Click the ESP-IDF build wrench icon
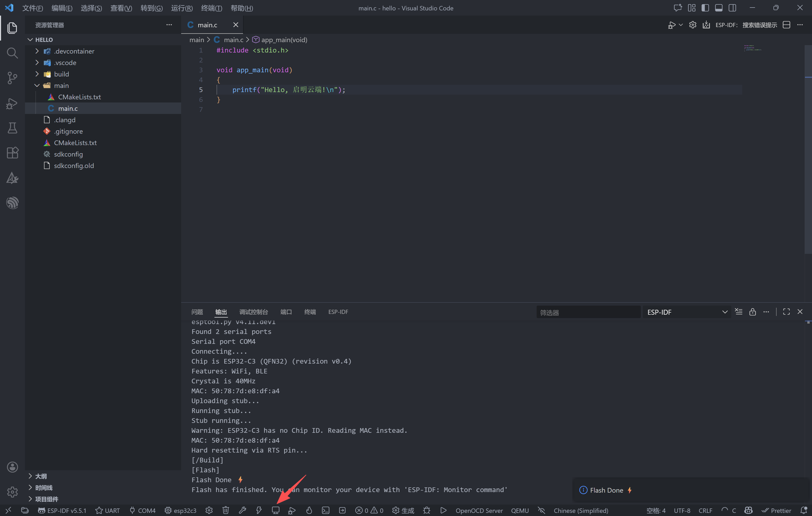The width and height of the screenshot is (812, 516). coord(243,510)
